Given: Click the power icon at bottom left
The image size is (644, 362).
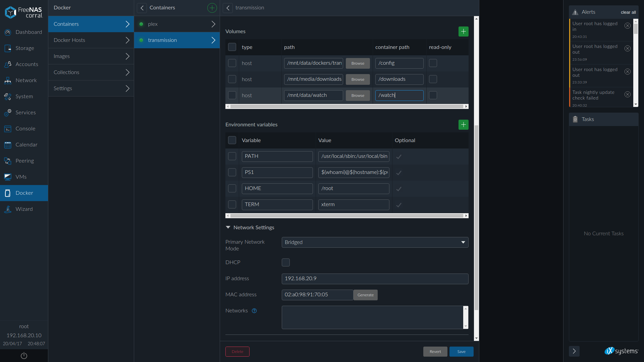Looking at the screenshot, I should (x=24, y=356).
